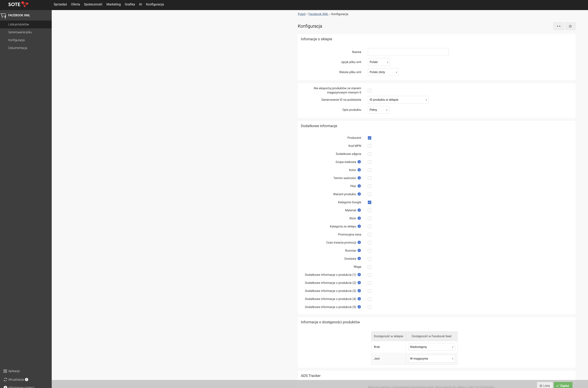
Task: Open the Język pliku xml dropdown
Action: click(378, 62)
